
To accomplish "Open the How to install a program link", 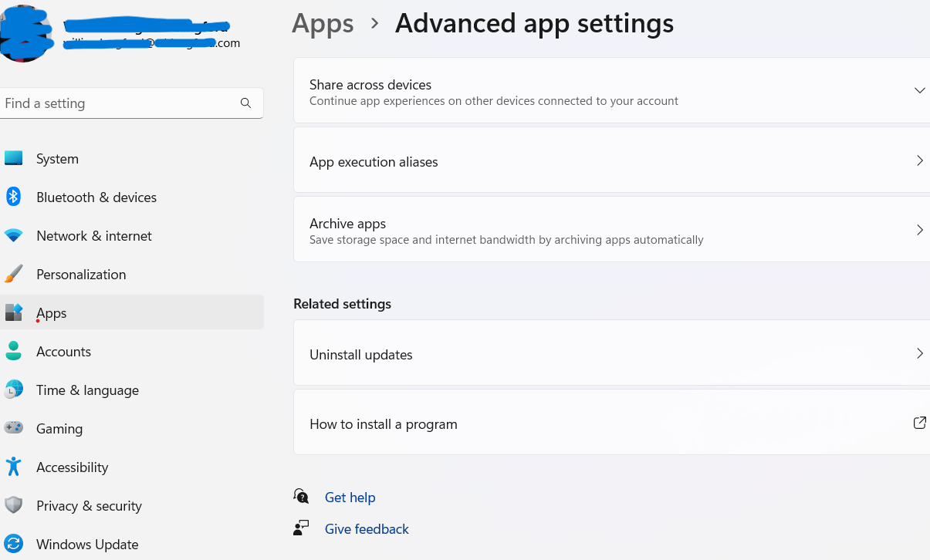I will [x=611, y=422].
